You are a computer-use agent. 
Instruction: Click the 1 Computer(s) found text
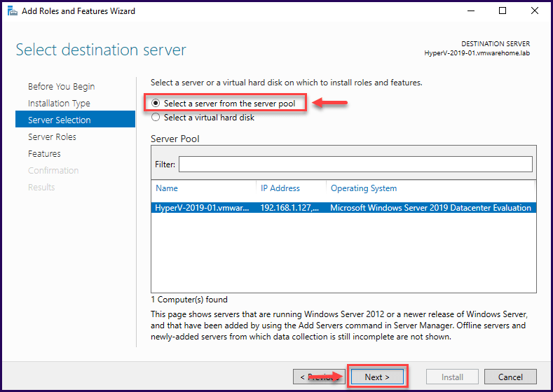pyautogui.click(x=189, y=300)
